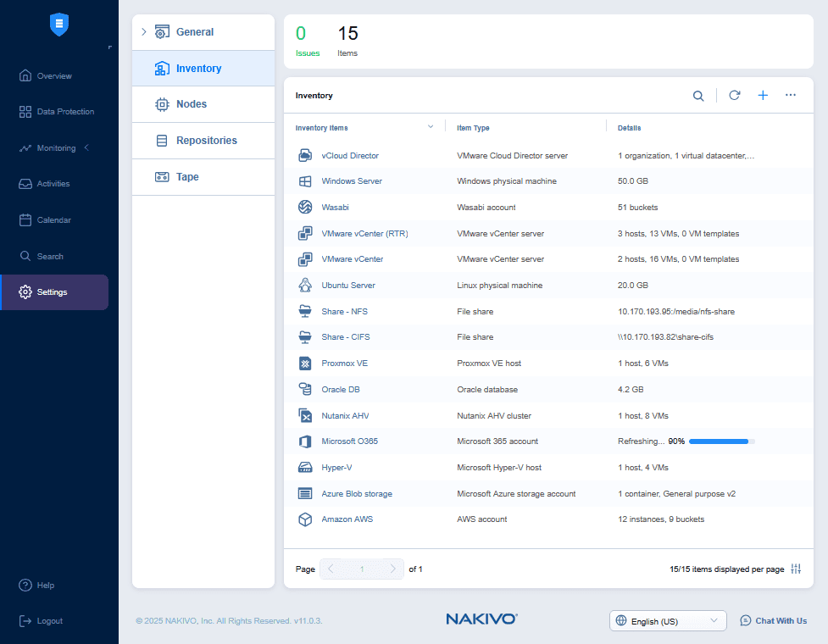Open the inventory more-options ellipsis
The width and height of the screenshot is (828, 644).
[x=791, y=95]
